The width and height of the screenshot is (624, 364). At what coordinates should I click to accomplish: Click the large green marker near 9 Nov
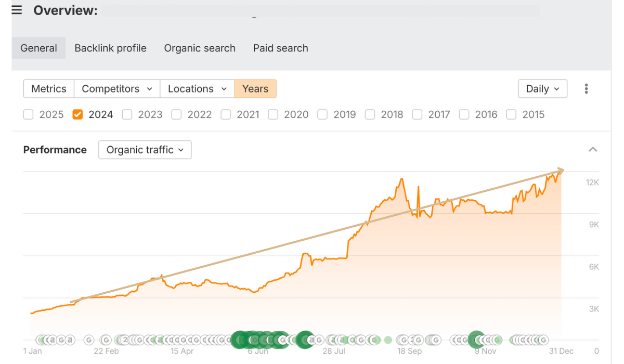[476, 340]
